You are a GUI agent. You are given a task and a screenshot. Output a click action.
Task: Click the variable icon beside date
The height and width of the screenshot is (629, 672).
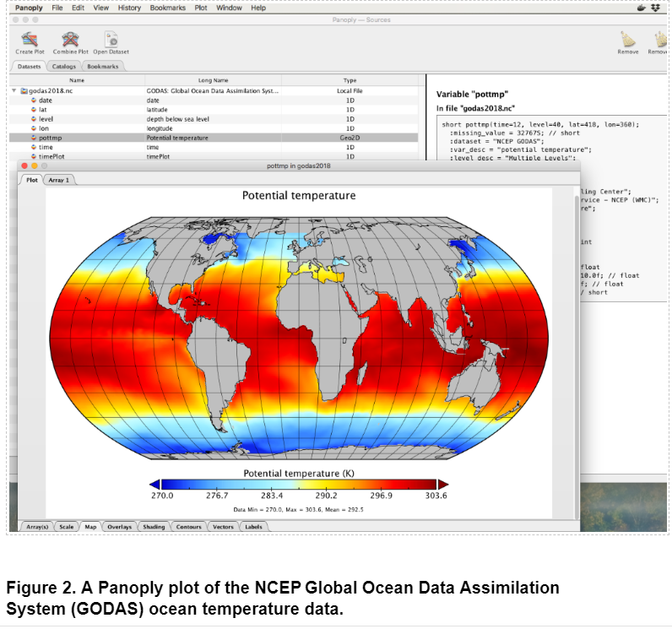(x=34, y=100)
